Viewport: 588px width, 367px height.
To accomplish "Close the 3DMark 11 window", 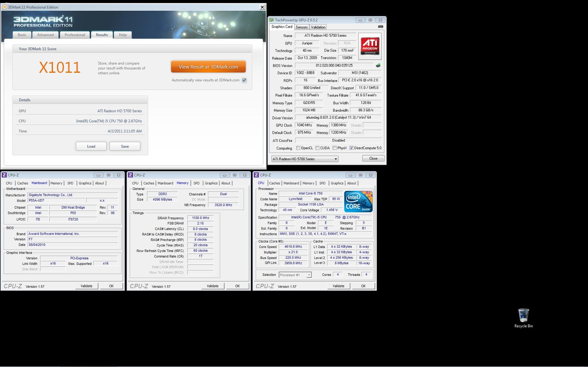I will [262, 7].
